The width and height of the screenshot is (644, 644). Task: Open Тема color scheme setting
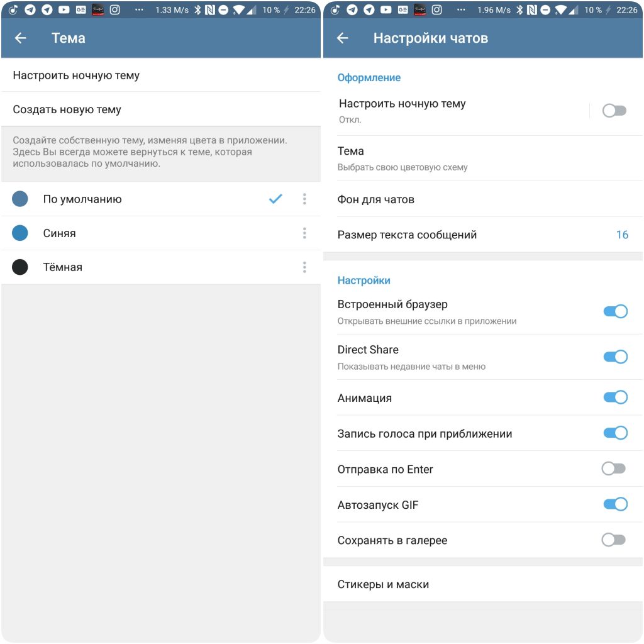coord(483,158)
